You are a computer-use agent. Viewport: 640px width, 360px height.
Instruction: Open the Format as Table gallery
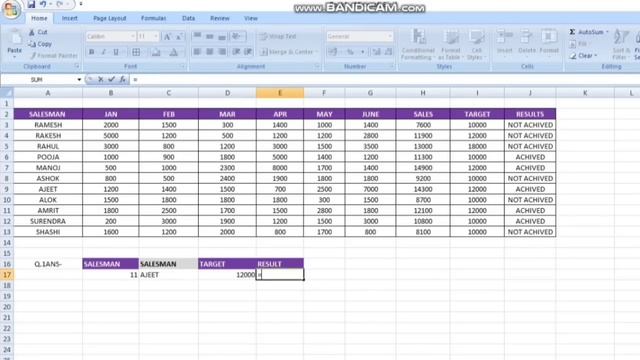tap(451, 45)
